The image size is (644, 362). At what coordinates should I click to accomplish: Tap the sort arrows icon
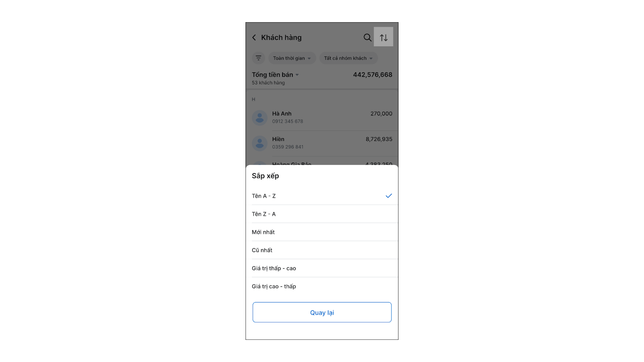point(384,37)
